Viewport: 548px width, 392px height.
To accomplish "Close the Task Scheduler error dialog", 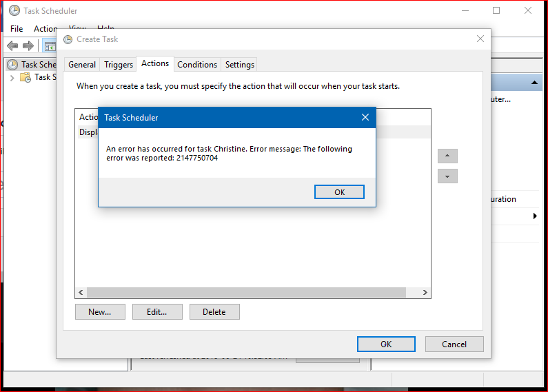I will pos(365,117).
